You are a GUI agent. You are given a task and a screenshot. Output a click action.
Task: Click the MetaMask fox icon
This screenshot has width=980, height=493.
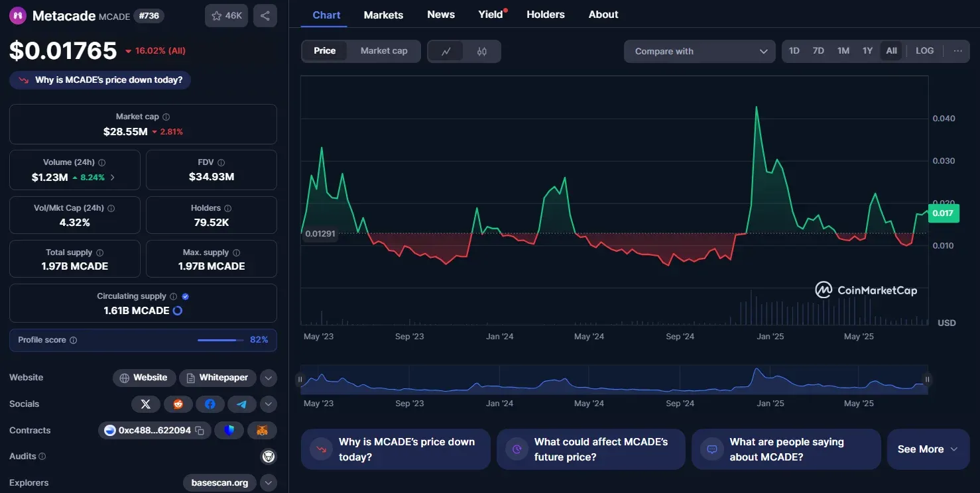tap(262, 431)
